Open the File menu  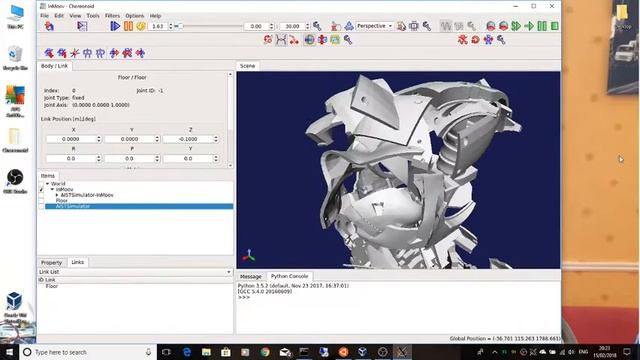pos(44,16)
